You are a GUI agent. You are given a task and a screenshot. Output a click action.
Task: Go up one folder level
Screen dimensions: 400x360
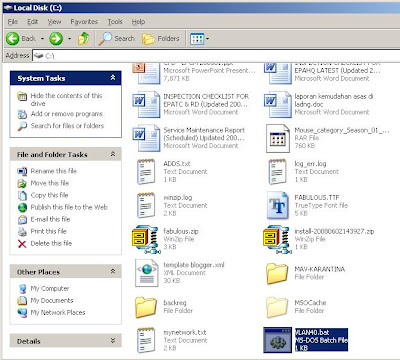(83, 39)
